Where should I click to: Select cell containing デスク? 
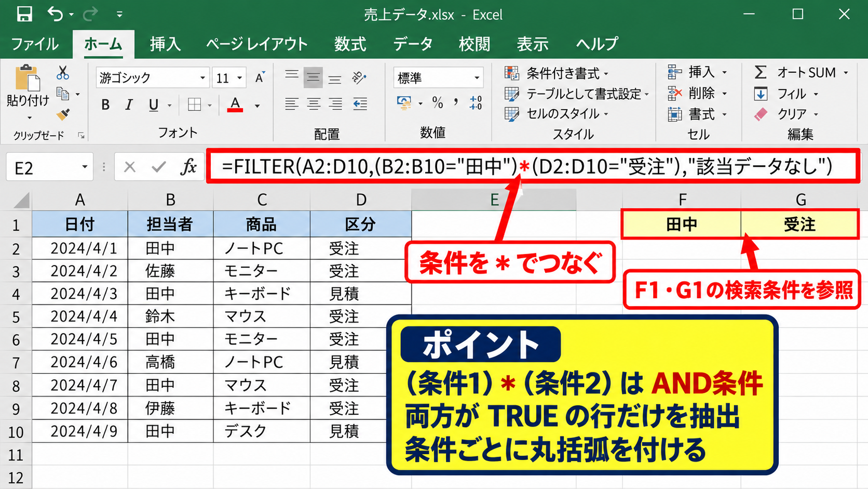pos(262,431)
